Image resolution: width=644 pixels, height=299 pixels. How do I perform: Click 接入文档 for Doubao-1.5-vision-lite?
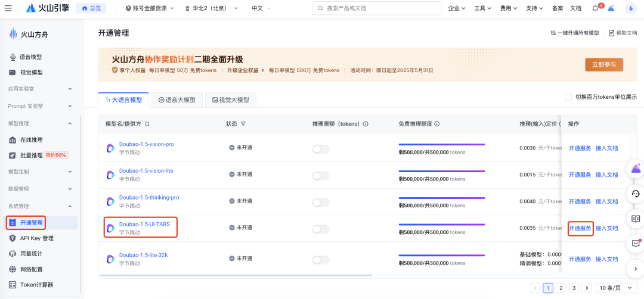pyautogui.click(x=606, y=175)
